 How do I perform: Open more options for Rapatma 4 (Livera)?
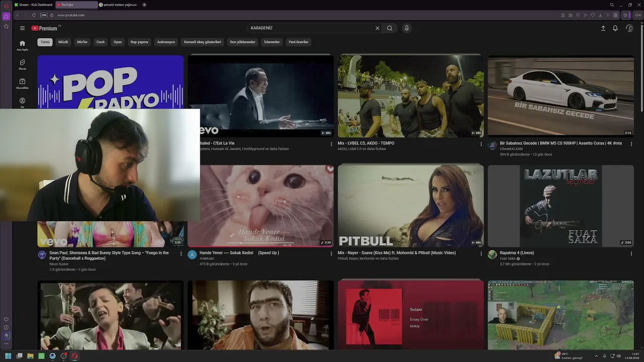pos(631,253)
